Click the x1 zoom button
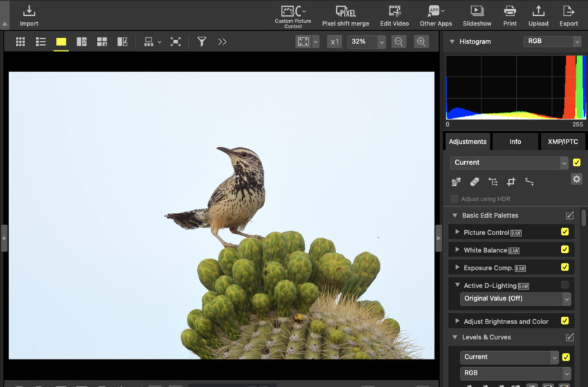The image size is (588, 387). tap(335, 41)
